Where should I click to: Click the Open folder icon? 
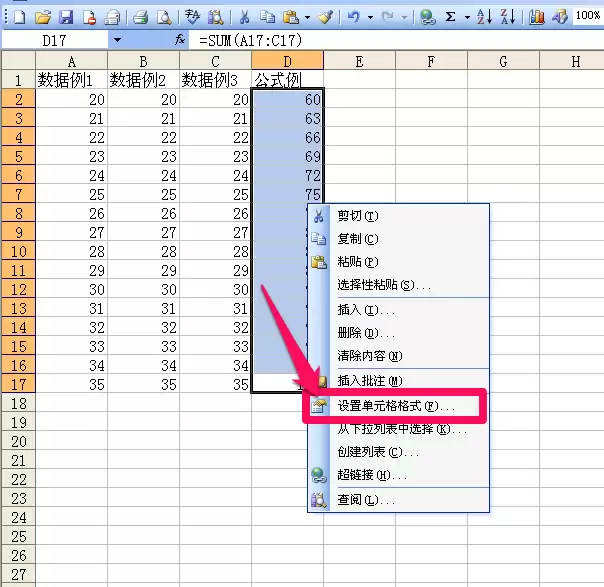(42, 16)
